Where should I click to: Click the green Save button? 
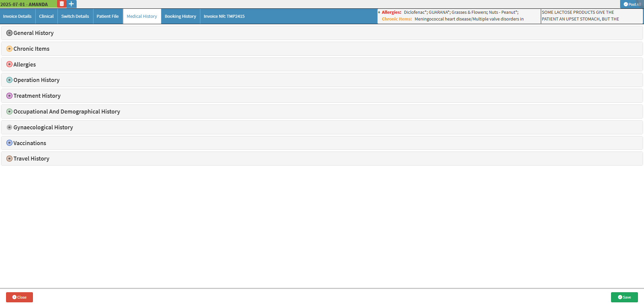[624, 297]
